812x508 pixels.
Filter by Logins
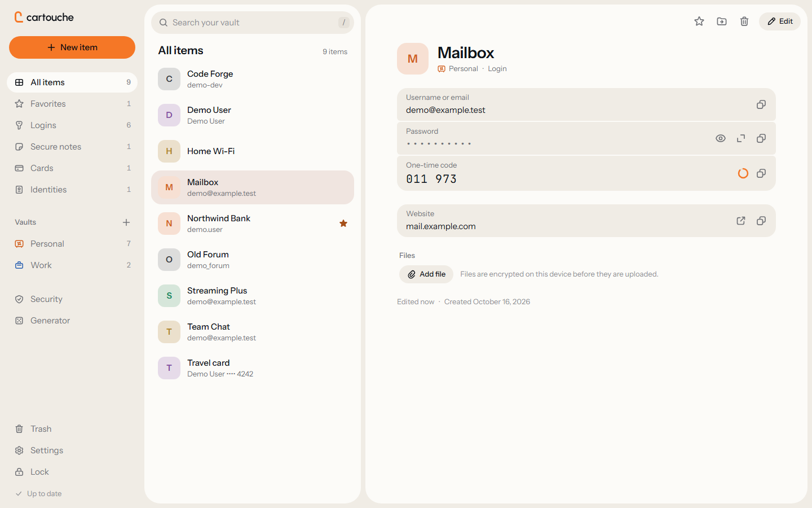(x=72, y=125)
